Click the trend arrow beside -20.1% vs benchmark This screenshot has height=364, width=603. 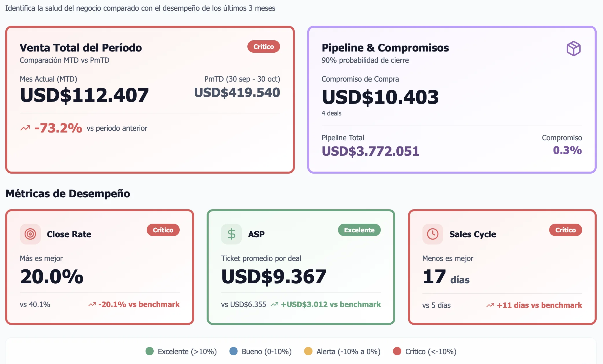point(92,304)
